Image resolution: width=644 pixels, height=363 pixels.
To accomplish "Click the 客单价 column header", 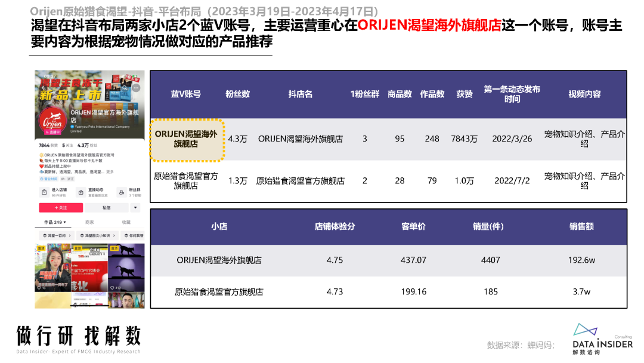I will click(x=414, y=226).
